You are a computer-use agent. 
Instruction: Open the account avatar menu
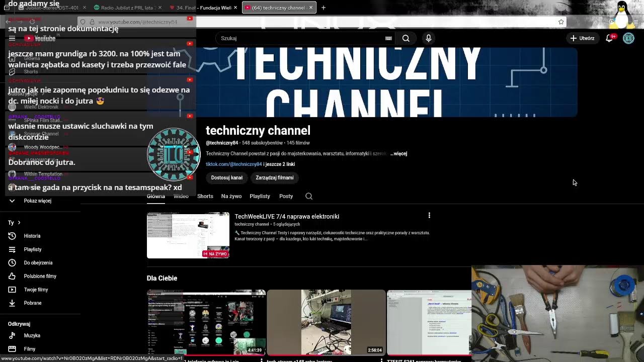628,38
